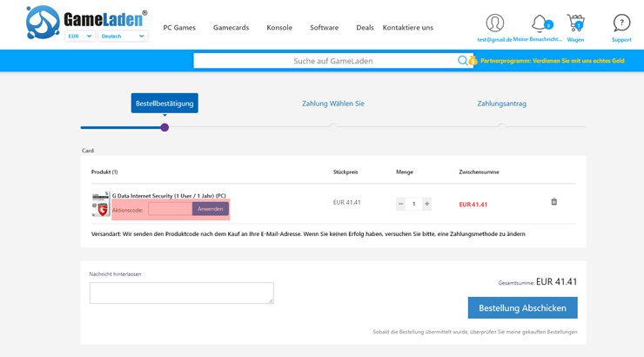The width and height of the screenshot is (644, 357).
Task: Click the Zwischensumme column header
Action: [x=479, y=172]
